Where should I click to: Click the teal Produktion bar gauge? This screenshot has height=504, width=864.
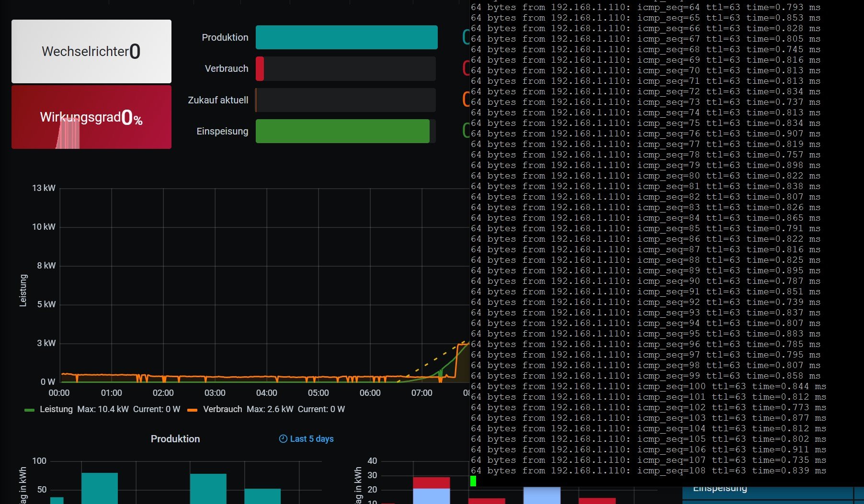[346, 37]
